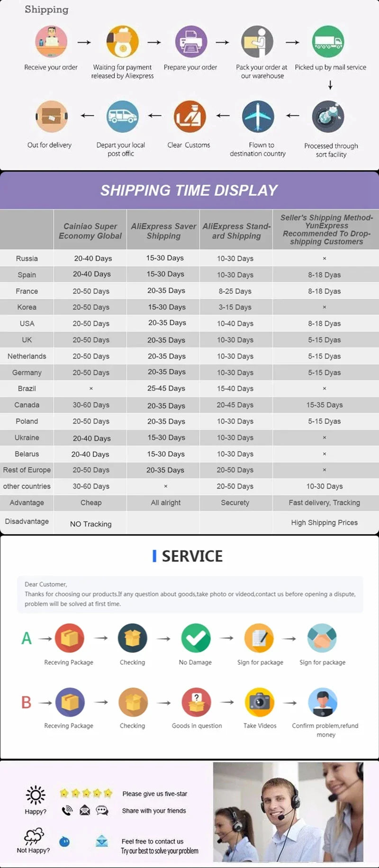Click the Goods in question box icon
Screen dimensions: 379x868
pyautogui.click(x=197, y=702)
